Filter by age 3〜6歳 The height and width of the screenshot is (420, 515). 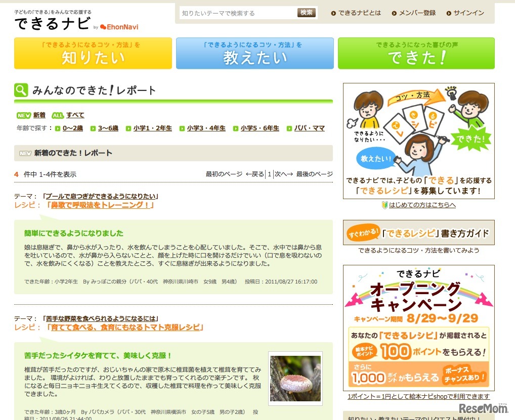tap(108, 128)
